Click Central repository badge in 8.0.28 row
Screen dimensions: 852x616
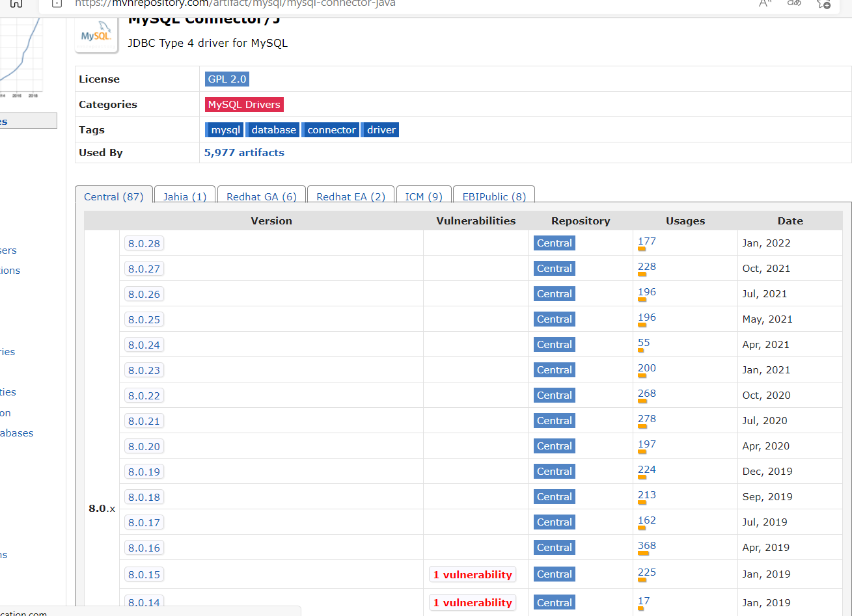click(x=555, y=243)
